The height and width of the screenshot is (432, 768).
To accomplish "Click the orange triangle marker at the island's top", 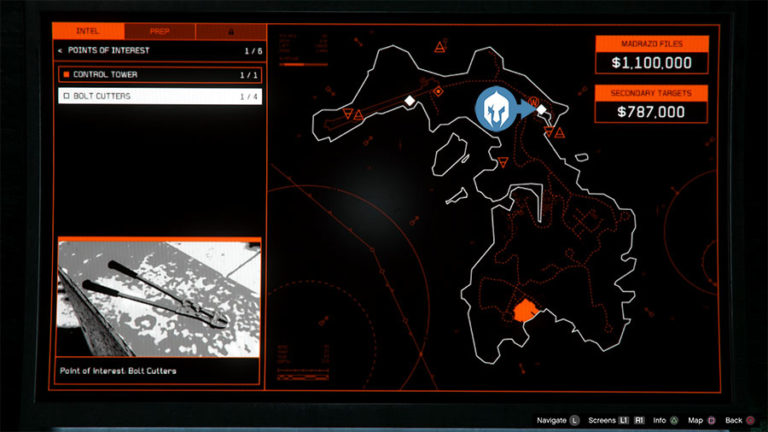I will coord(441,47).
